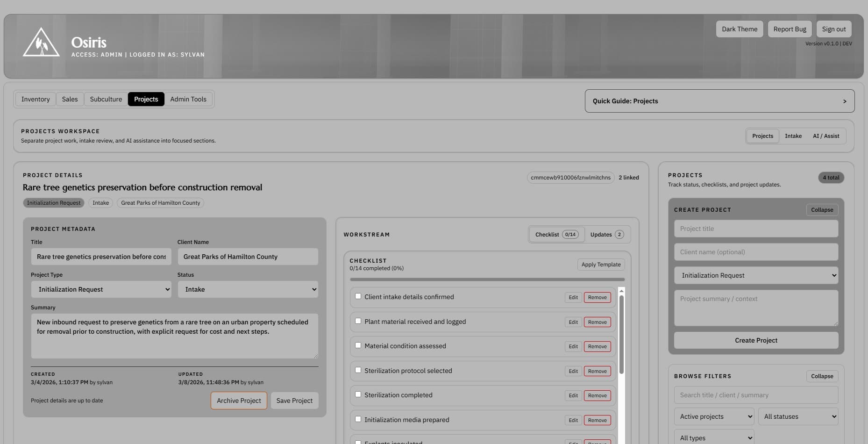This screenshot has height=444, width=868.
Task: Click the checklist completion progress bar
Action: [x=487, y=279]
